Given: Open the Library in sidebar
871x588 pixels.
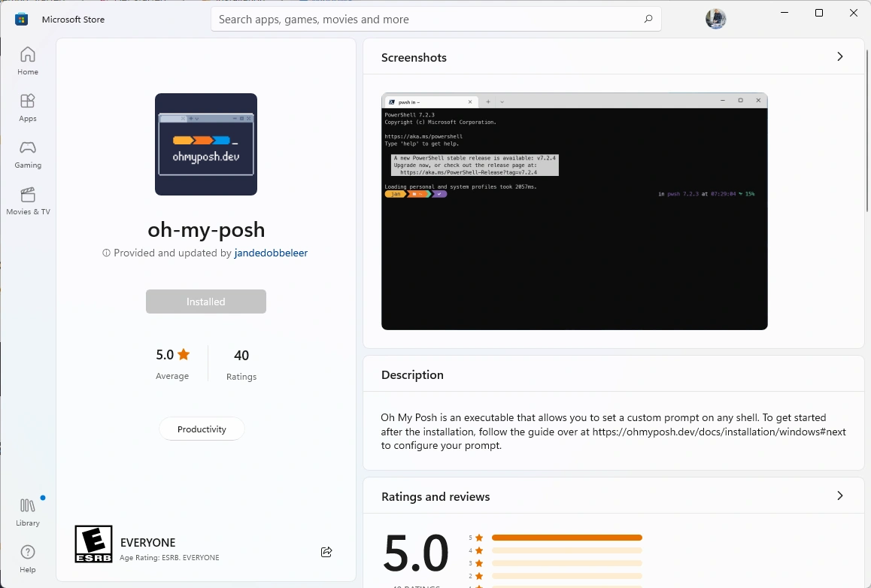Looking at the screenshot, I should pyautogui.click(x=28, y=511).
